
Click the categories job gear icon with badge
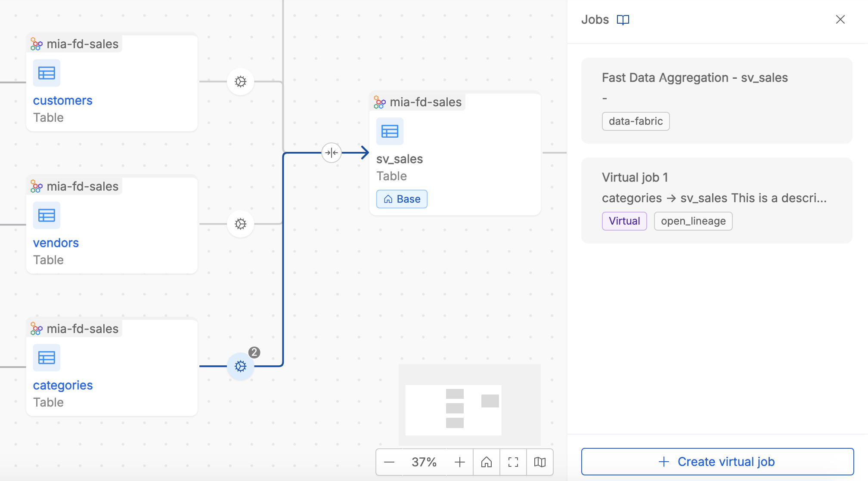click(240, 366)
